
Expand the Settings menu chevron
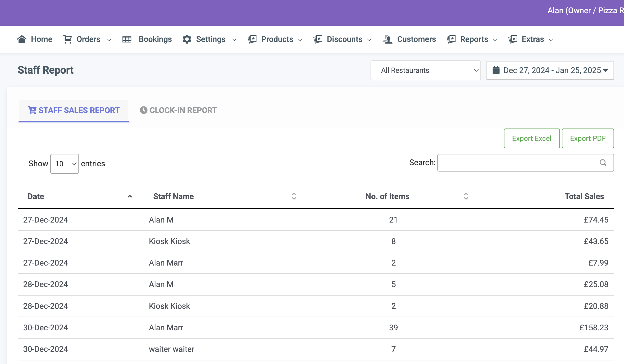[x=234, y=40]
